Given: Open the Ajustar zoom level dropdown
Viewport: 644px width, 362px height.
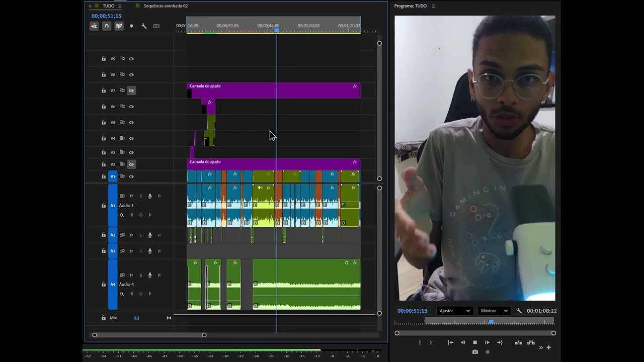Looking at the screenshot, I should (x=455, y=311).
